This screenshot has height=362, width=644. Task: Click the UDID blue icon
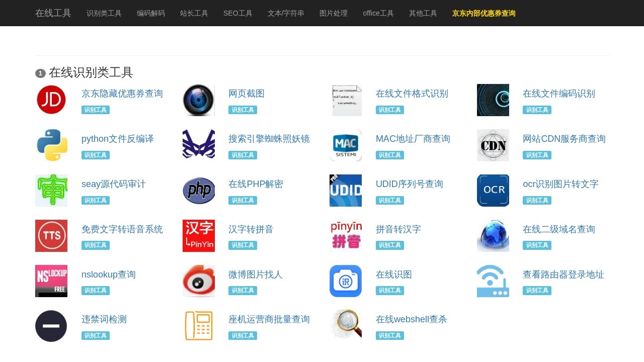pyautogui.click(x=346, y=190)
